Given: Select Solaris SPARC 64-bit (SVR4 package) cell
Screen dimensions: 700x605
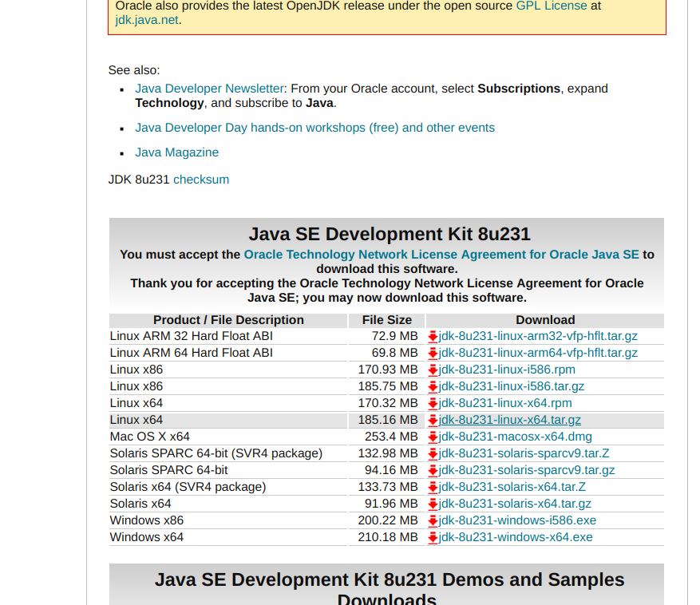Looking at the screenshot, I should [x=228, y=453].
